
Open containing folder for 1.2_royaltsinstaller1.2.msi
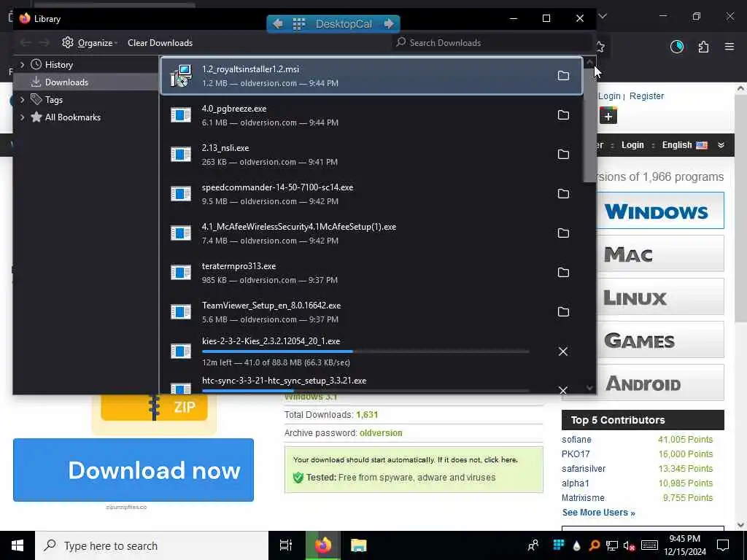[563, 76]
